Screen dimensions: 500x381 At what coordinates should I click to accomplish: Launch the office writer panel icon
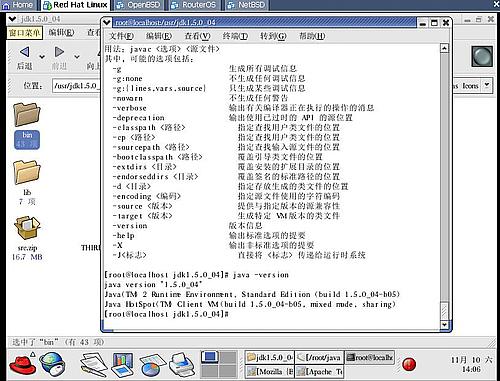[x=122, y=365]
